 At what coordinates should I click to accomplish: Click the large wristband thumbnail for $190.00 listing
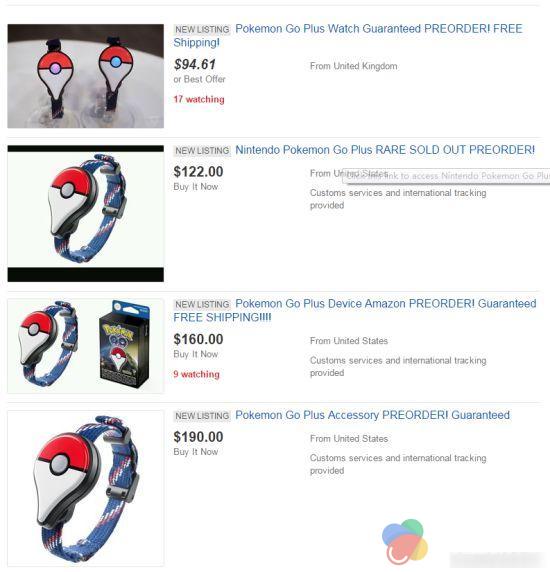(86, 488)
